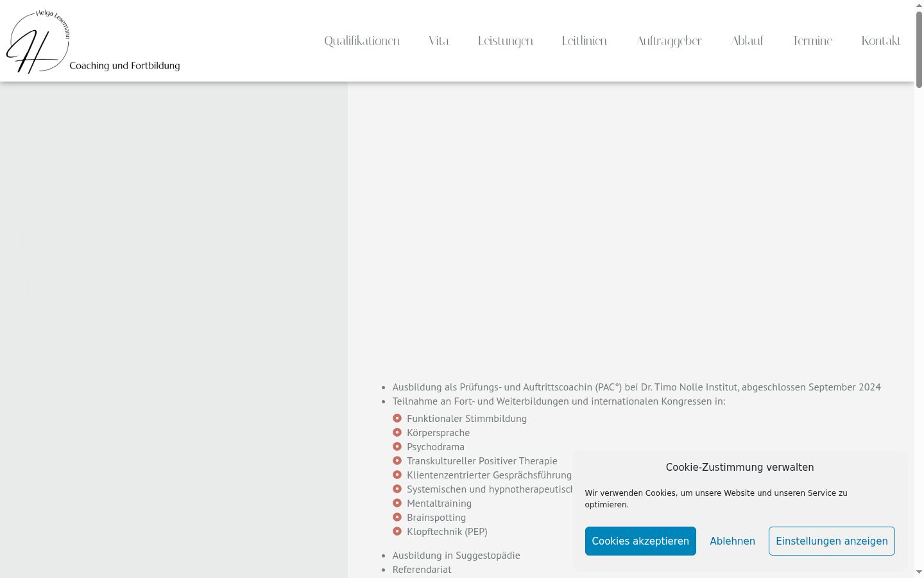Go to the Ablauf section
The width and height of the screenshot is (924, 578).
tap(747, 41)
